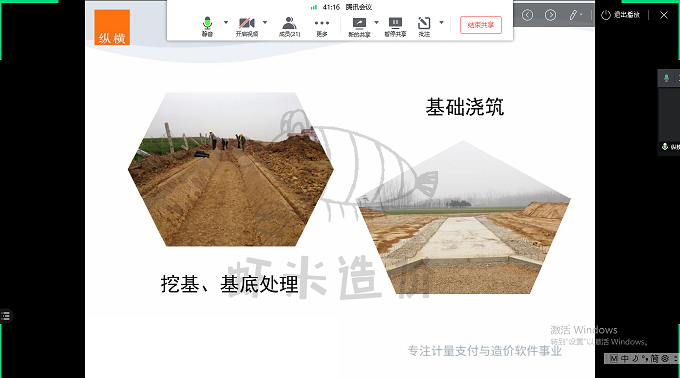This screenshot has height=378, width=680.
Task: Start a new share (新的共享)
Action: [359, 27]
